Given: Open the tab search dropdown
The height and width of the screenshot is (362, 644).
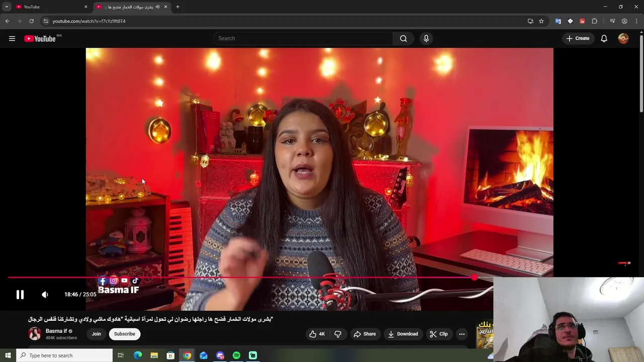Looking at the screenshot, I should pos(7,7).
